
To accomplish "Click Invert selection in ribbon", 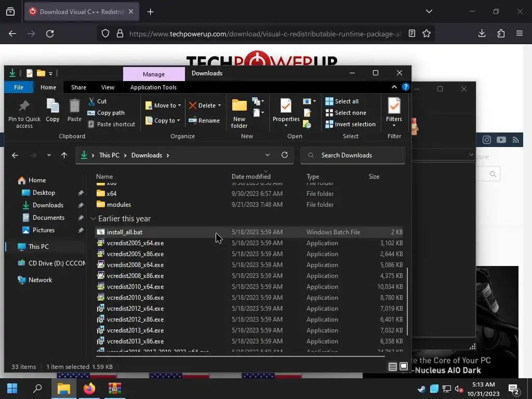I will (351, 124).
